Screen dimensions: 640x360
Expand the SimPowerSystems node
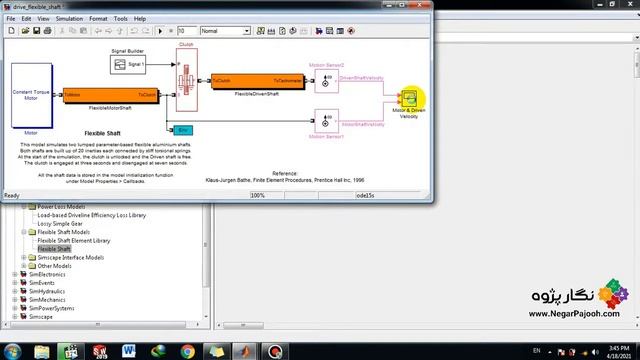point(15,309)
